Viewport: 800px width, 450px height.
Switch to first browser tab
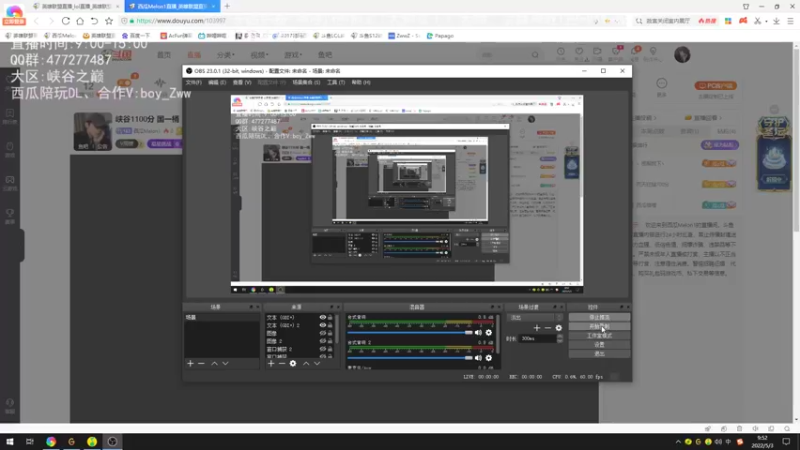click(74, 6)
